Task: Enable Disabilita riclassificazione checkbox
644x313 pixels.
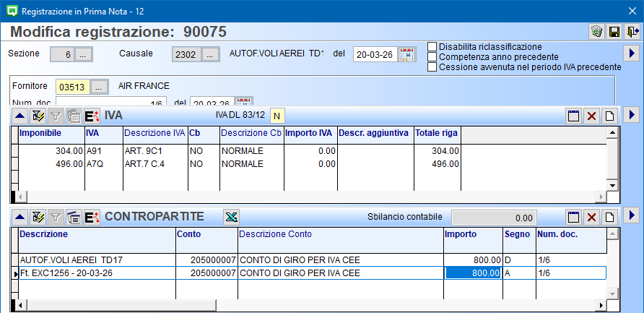Action: click(x=432, y=47)
